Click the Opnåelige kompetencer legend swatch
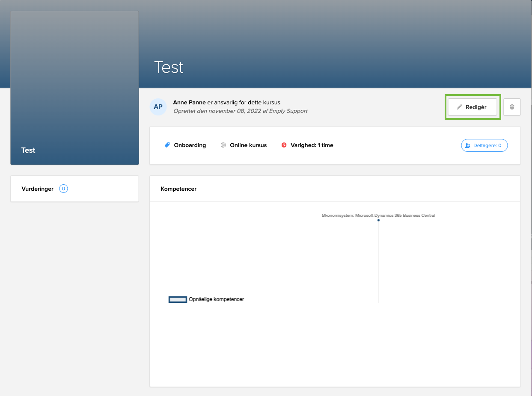Image resolution: width=532 pixels, height=396 pixels. pyautogui.click(x=178, y=299)
